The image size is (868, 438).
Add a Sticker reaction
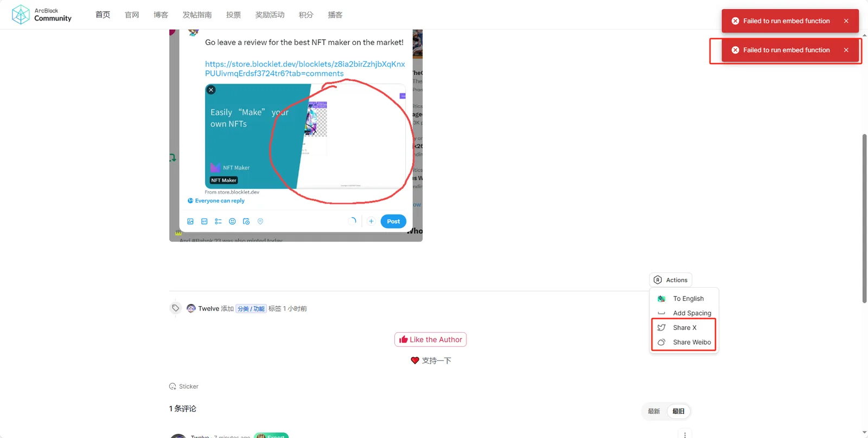tap(184, 386)
